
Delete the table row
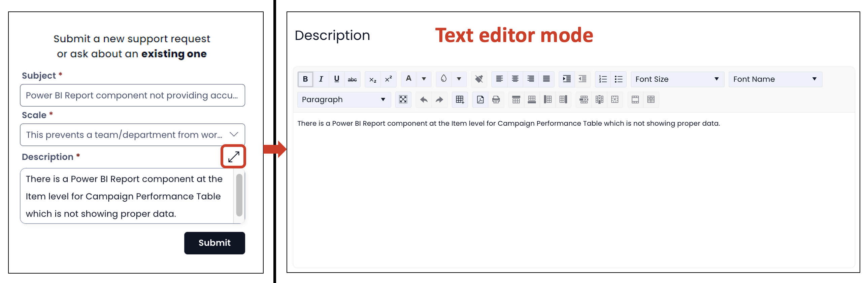(x=584, y=99)
